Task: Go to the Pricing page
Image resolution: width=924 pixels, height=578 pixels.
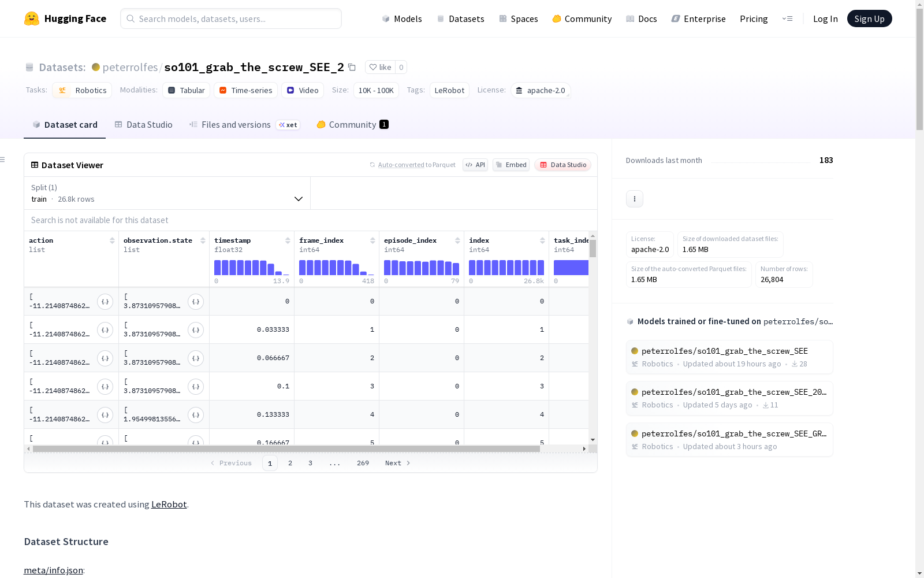Action: tap(754, 18)
